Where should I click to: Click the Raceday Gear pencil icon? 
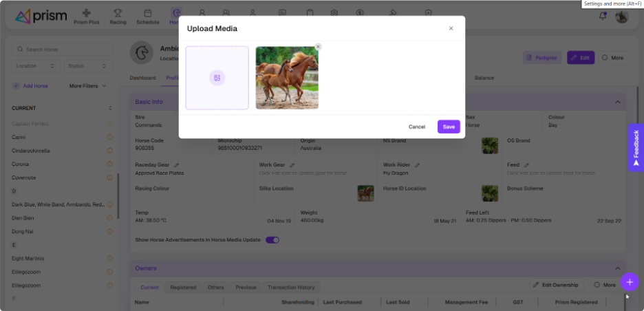[x=177, y=165]
